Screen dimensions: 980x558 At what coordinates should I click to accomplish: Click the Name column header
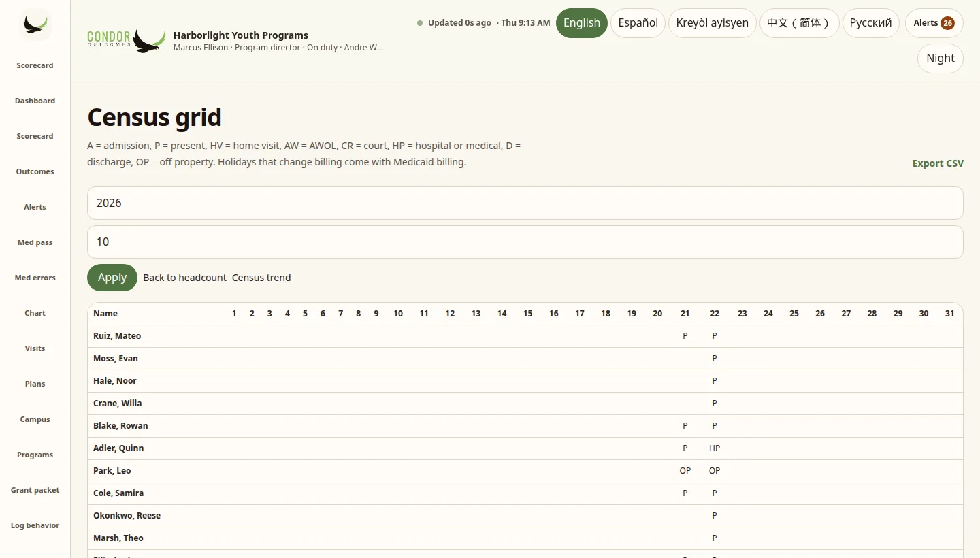(105, 314)
